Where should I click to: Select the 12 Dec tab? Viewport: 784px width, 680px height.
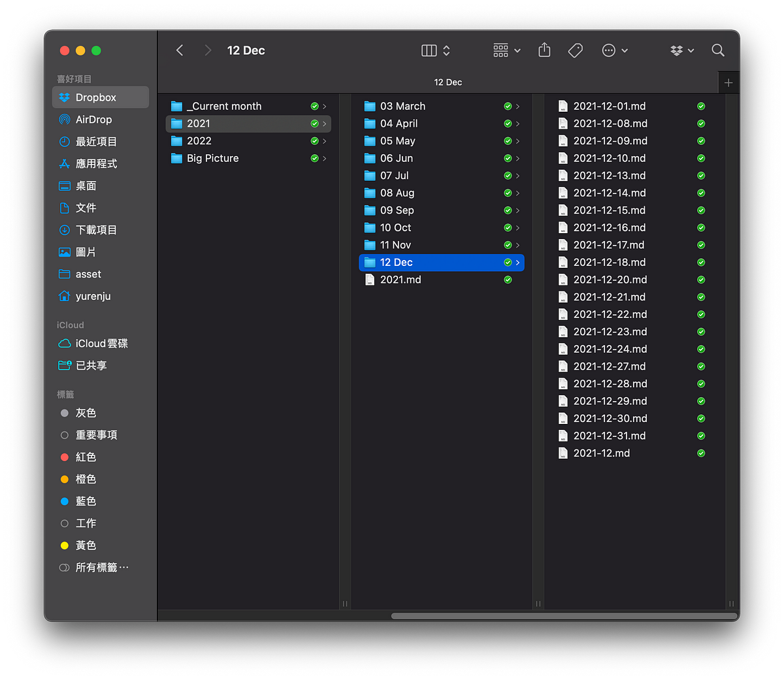point(448,82)
